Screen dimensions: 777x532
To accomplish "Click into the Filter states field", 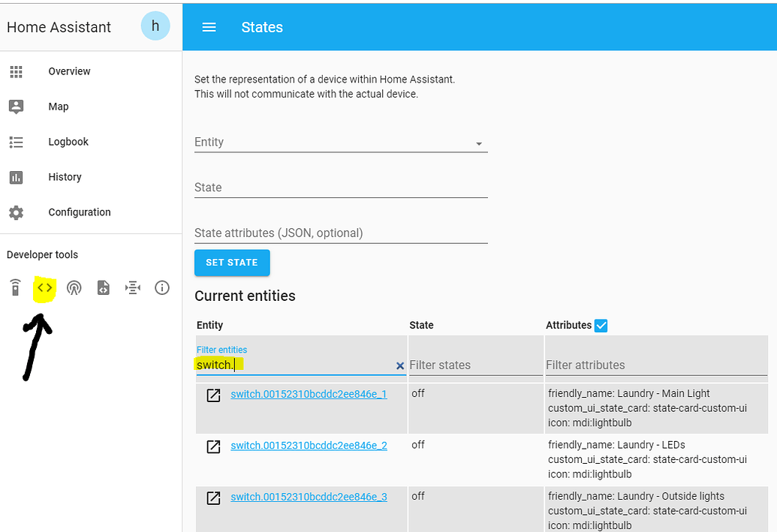I will (476, 365).
